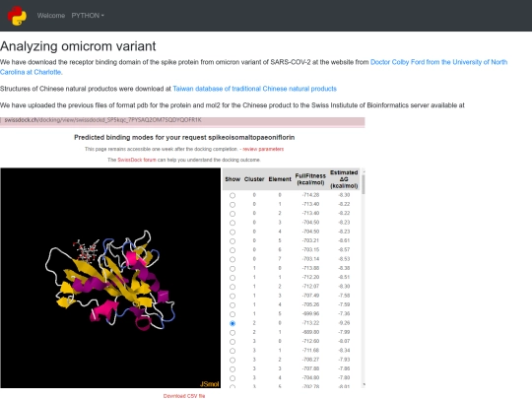This screenshot has width=532, height=399.
Task: Click selected radio in -713.22 row
Action: coord(233,324)
